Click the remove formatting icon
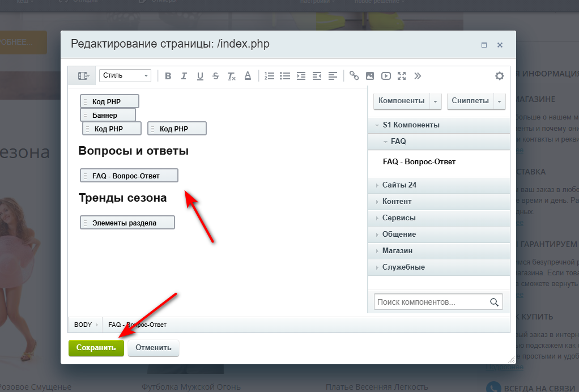Screen dimensions: 579x392 tap(231, 76)
